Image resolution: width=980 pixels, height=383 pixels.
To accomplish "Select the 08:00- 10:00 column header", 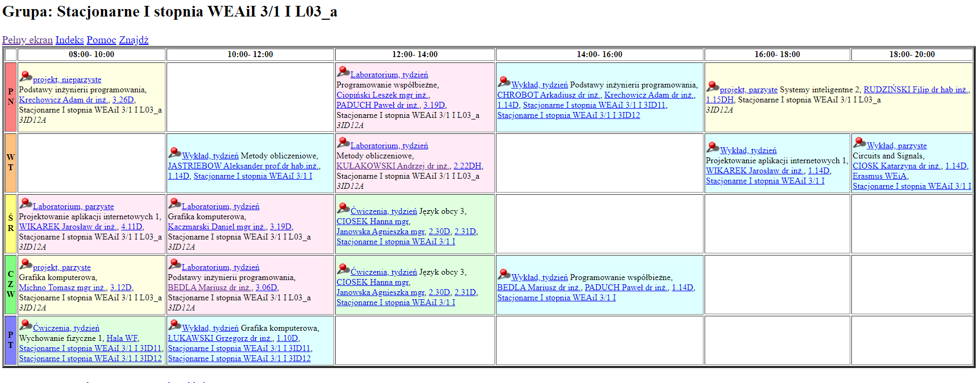I will 91,54.
